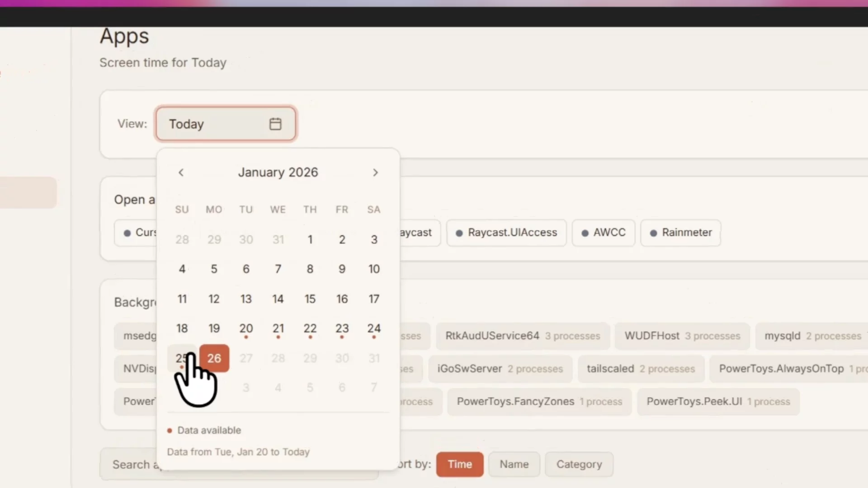Select highlighted date 26
The image size is (868, 488).
click(214, 358)
